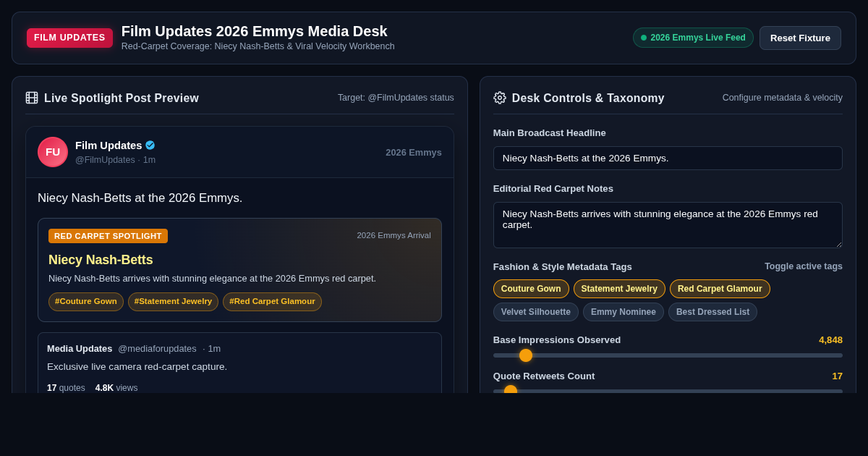This screenshot has width=868, height=456.
Task: Click the 4,848 impressions value
Action: click(x=830, y=340)
